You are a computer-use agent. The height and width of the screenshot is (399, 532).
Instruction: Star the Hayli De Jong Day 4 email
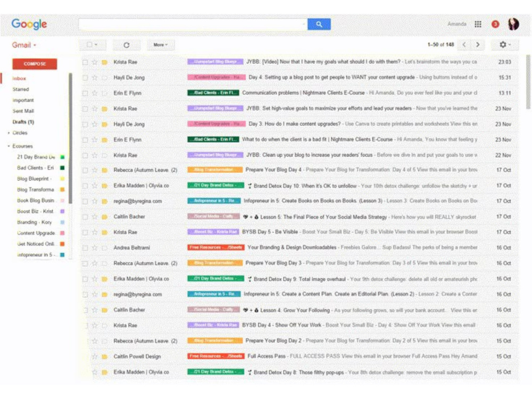coord(95,78)
